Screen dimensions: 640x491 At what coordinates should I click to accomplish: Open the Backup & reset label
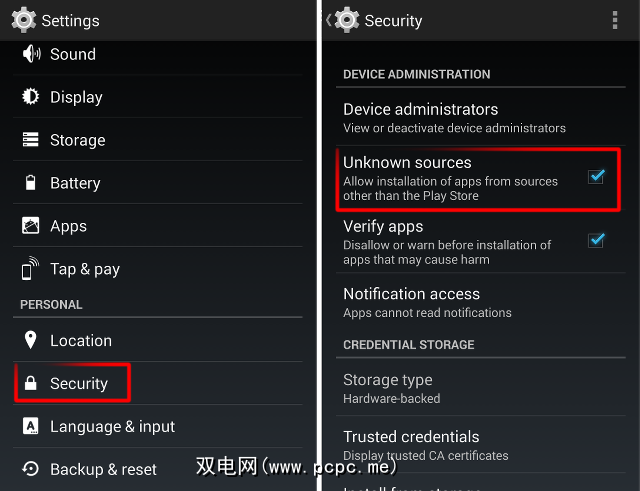103,470
